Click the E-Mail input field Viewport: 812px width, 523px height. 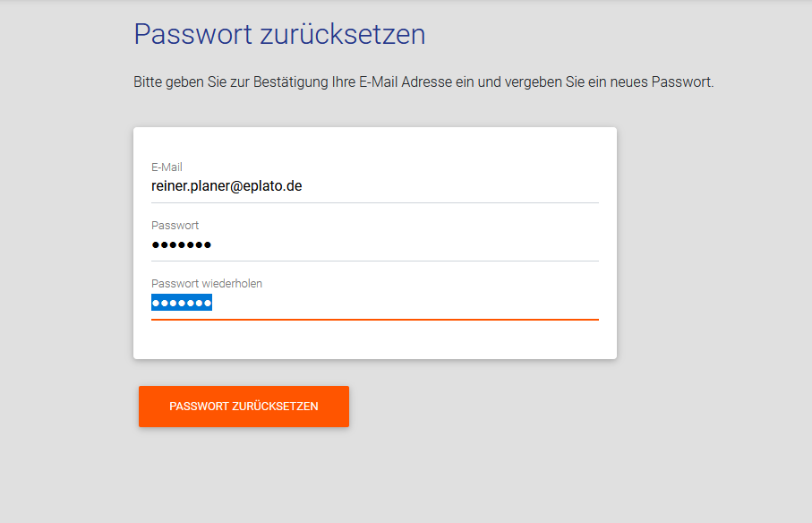[374, 186]
